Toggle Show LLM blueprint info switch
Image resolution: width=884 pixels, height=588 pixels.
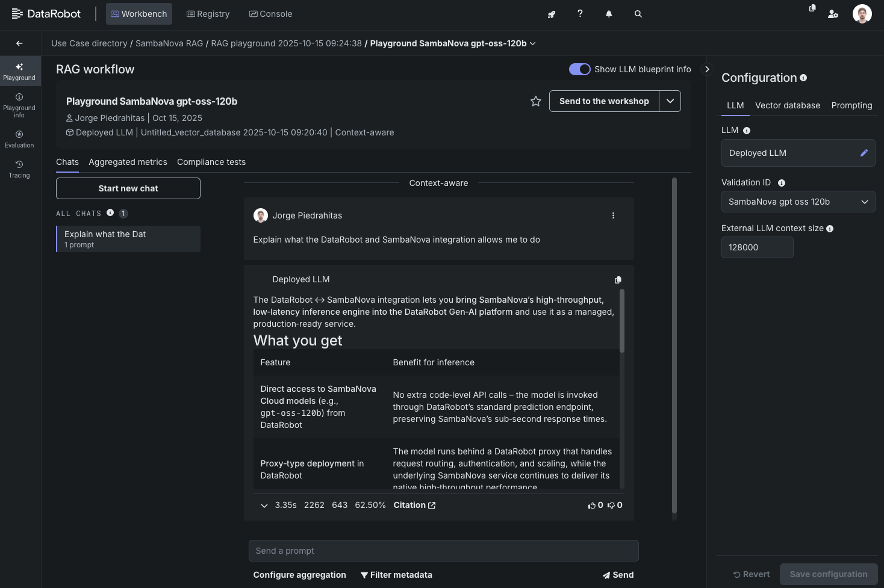point(580,69)
